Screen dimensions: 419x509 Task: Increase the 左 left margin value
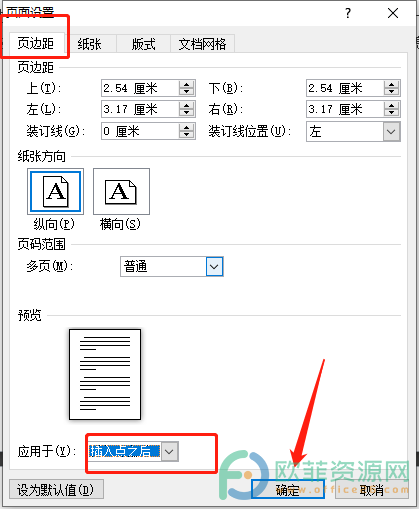tap(187, 106)
